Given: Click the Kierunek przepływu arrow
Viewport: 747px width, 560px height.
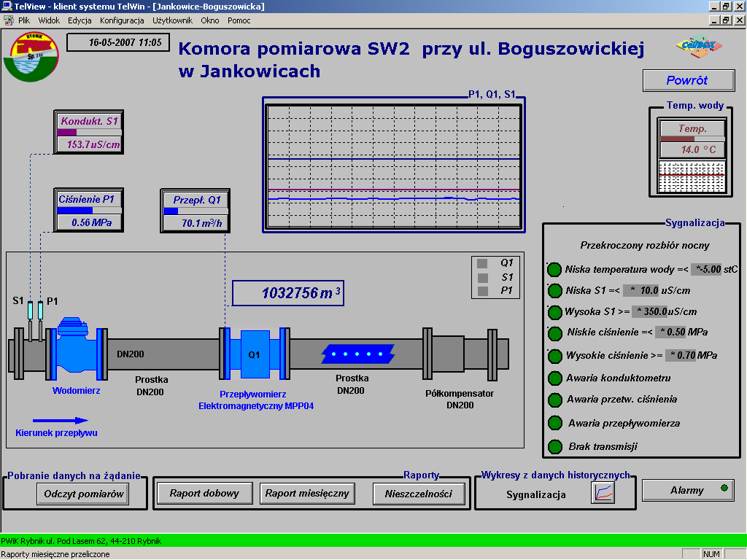Looking at the screenshot, I should [60, 421].
